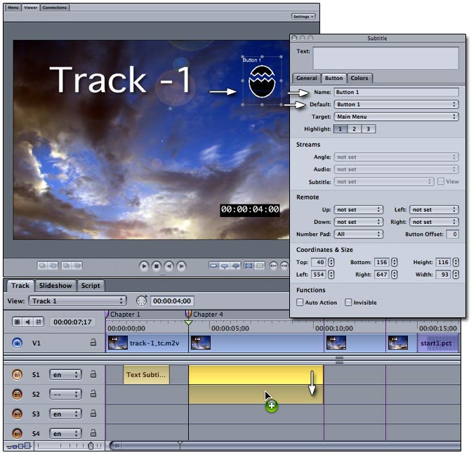The height and width of the screenshot is (455, 476).
Task: Click the Stop button in the Viewer
Action: (157, 266)
